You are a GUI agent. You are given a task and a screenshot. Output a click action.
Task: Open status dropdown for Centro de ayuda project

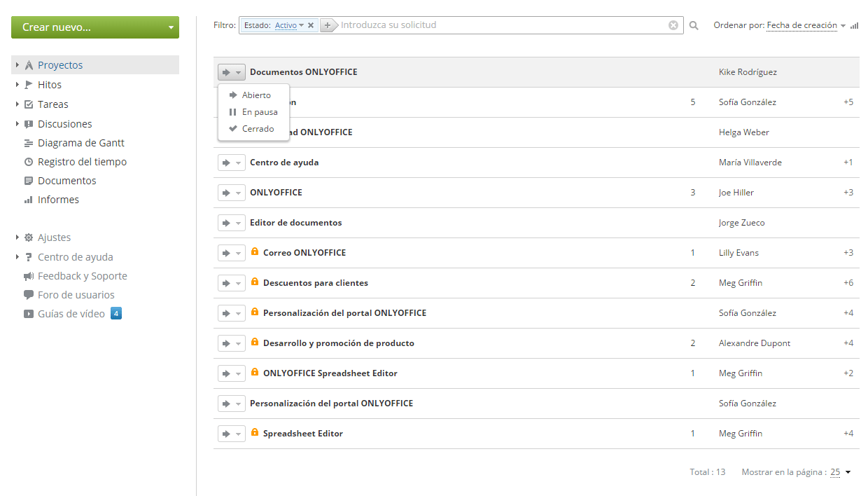[x=232, y=163]
